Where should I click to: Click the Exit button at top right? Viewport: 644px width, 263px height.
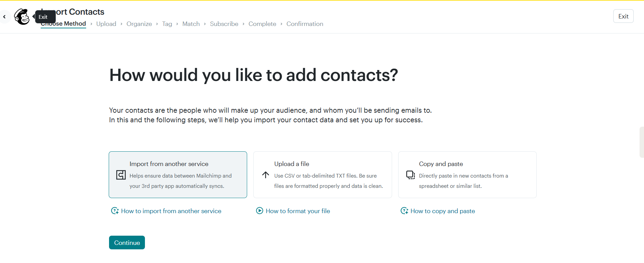pyautogui.click(x=623, y=16)
